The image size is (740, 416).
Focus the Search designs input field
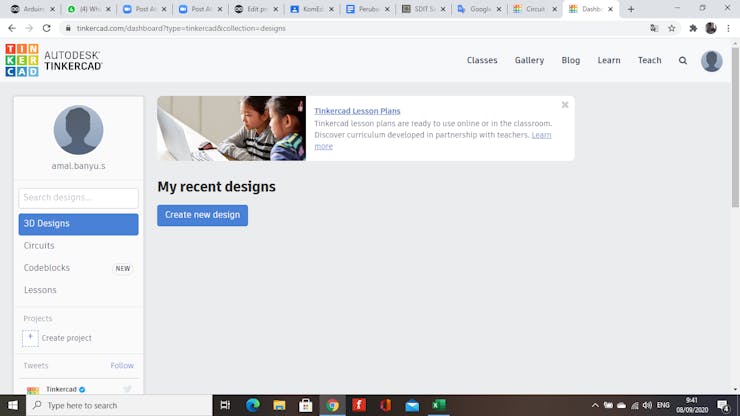(x=78, y=198)
